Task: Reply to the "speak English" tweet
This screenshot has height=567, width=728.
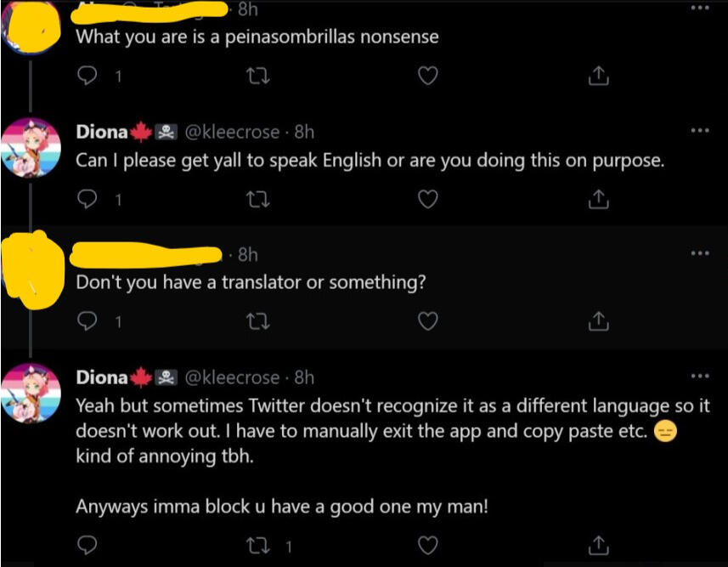Action: [x=87, y=199]
